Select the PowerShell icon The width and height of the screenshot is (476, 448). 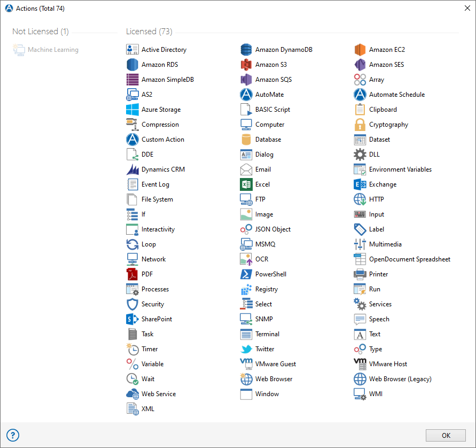(x=246, y=274)
